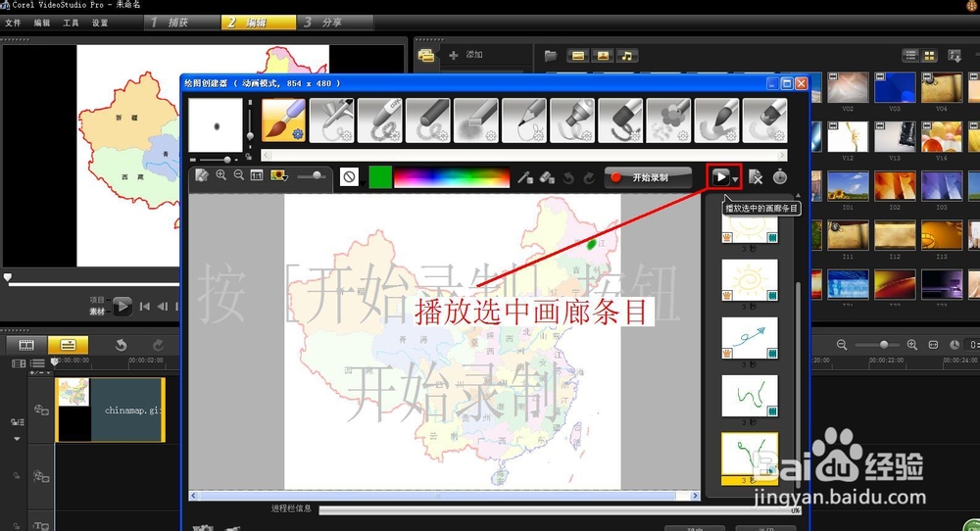980x531 pixels.
Task: Play the preview in main window
Action: pyautogui.click(x=122, y=306)
